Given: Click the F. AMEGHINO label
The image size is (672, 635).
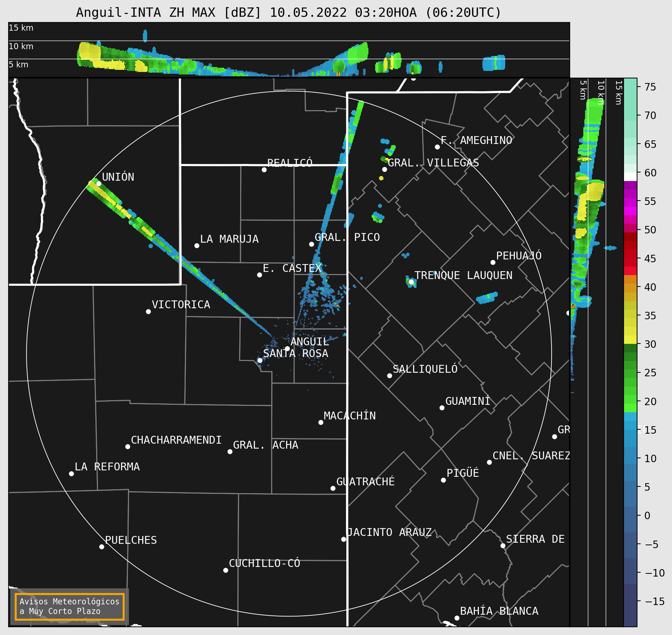Looking at the screenshot, I should [x=476, y=140].
